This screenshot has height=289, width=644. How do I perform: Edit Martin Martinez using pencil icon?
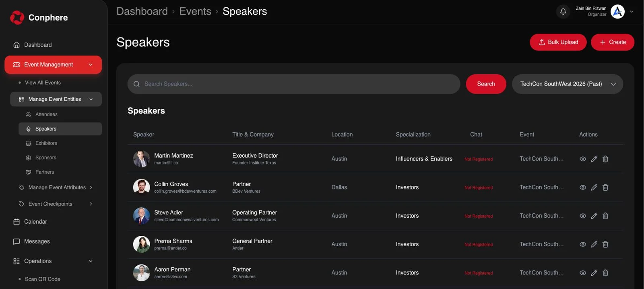tap(594, 159)
